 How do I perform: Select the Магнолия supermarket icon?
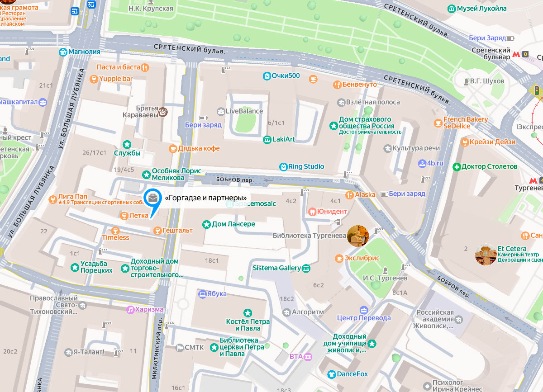click(x=63, y=52)
